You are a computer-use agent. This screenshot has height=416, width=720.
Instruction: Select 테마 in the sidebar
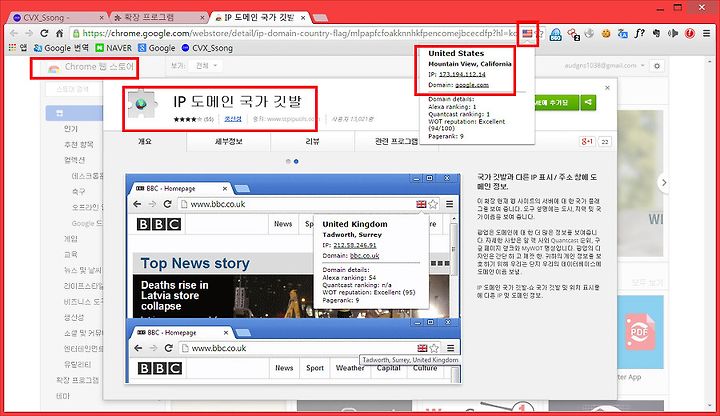tap(63, 396)
